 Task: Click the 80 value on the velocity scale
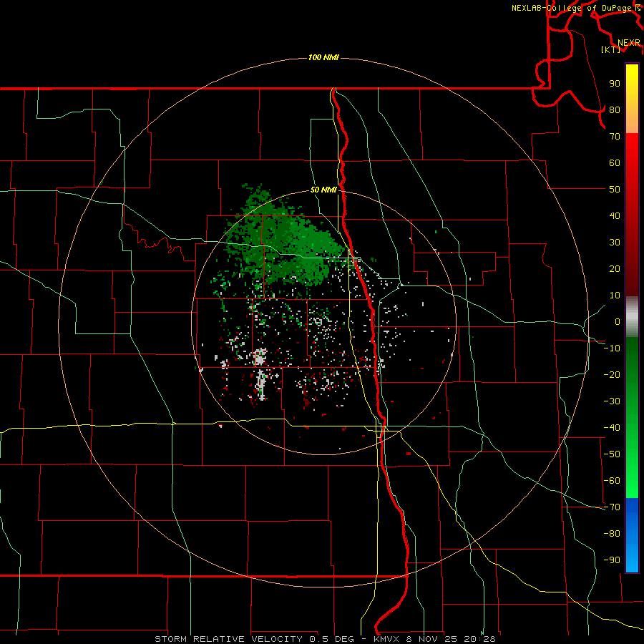615,110
